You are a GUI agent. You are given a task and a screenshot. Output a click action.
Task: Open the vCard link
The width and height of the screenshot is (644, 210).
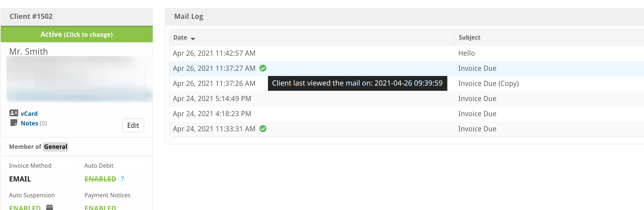point(29,113)
